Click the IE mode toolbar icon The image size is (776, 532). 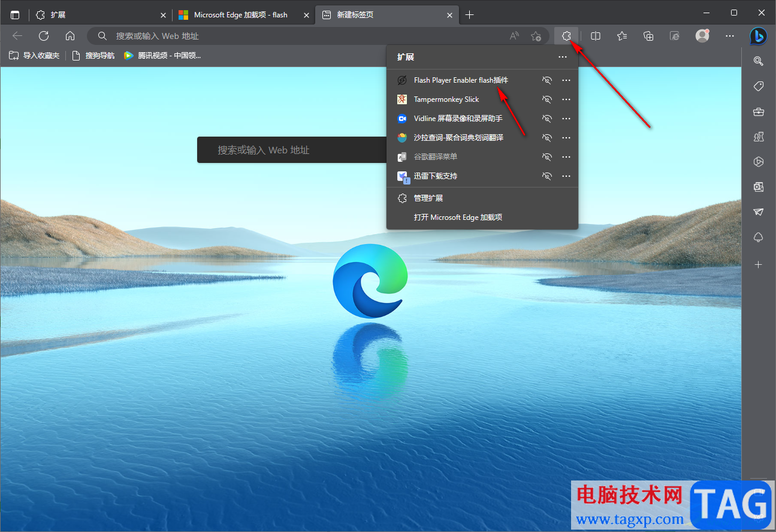point(675,36)
